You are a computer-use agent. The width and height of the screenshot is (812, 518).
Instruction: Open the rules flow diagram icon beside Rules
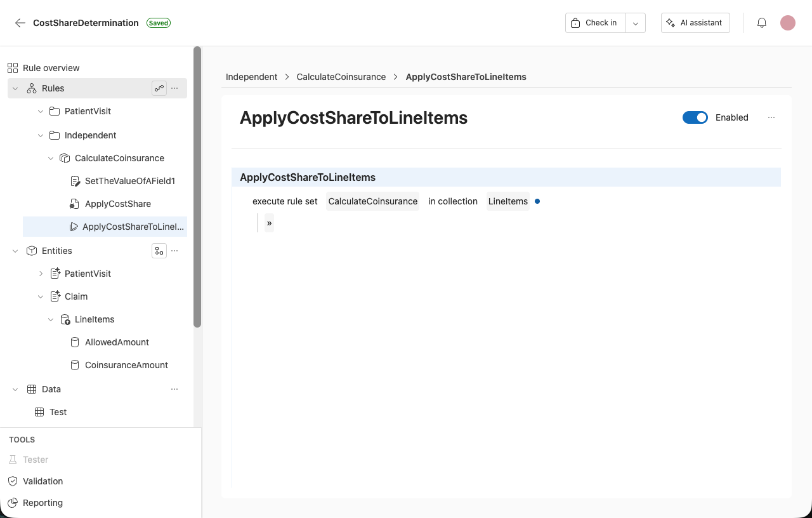tap(159, 88)
